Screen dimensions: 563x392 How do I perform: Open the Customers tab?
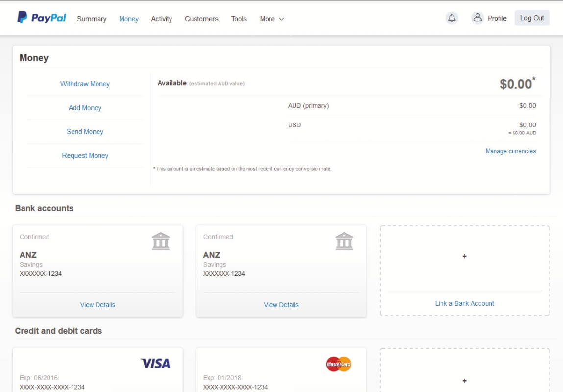[x=201, y=19]
